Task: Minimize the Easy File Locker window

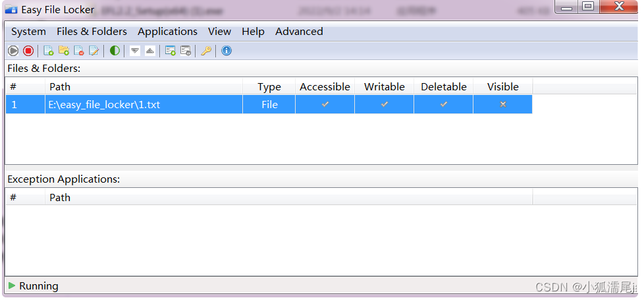Action: tap(566, 7)
